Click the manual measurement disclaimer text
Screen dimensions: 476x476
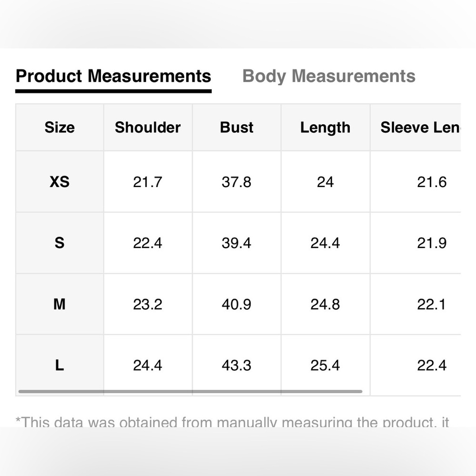(232, 421)
